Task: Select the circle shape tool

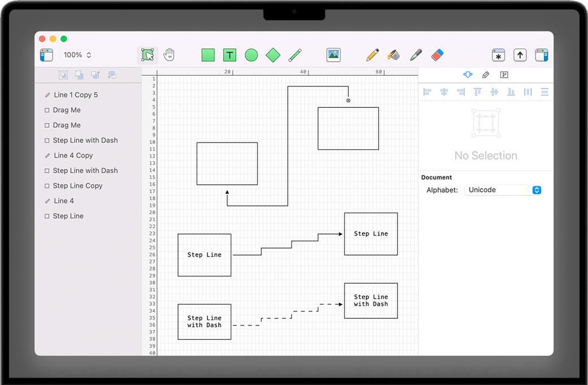Action: point(251,55)
